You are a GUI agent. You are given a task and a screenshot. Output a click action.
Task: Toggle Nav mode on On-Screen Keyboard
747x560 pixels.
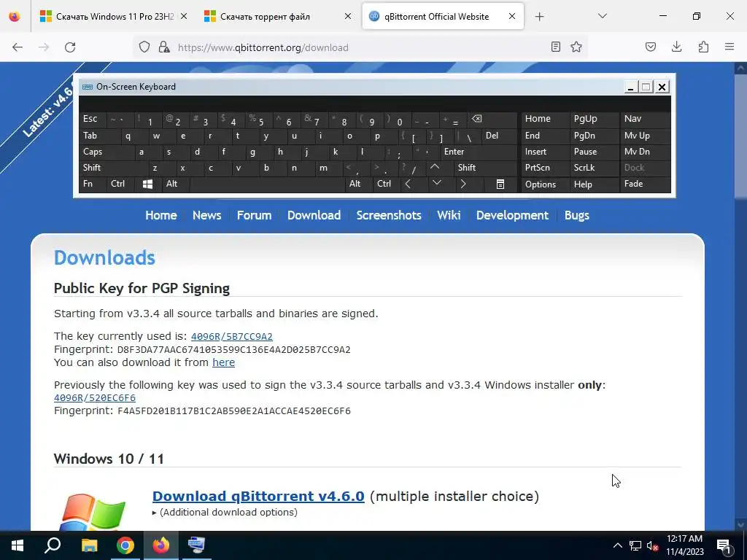point(645,119)
